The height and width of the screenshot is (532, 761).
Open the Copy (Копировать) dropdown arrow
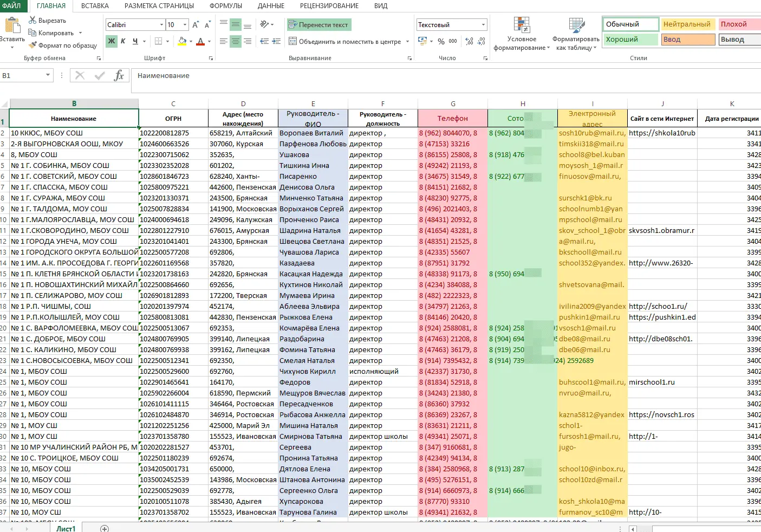pyautogui.click(x=80, y=33)
